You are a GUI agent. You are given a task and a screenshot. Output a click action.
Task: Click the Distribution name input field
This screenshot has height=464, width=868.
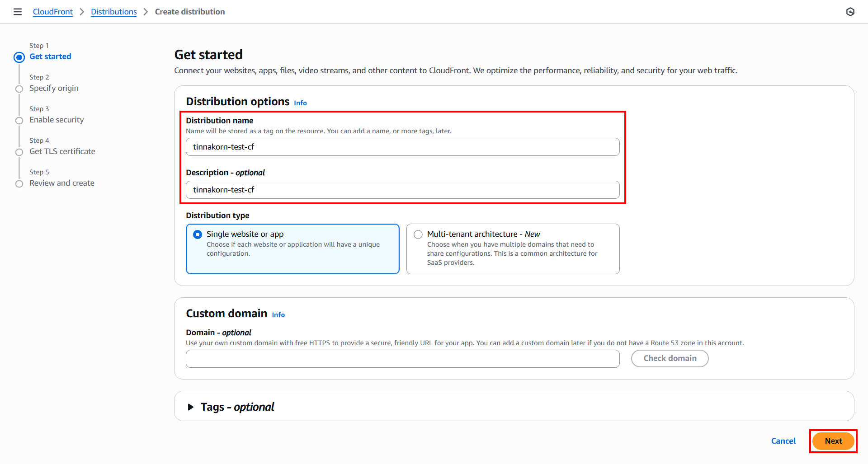pyautogui.click(x=402, y=147)
